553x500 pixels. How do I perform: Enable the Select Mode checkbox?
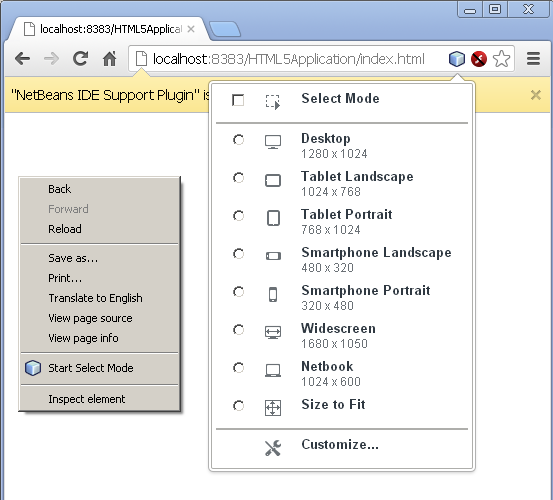(238, 100)
